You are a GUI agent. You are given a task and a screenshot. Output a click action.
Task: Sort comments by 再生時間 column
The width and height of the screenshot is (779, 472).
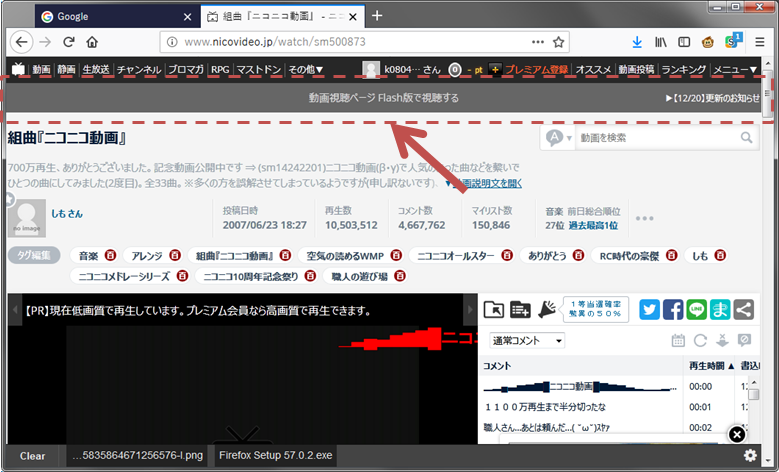coord(711,366)
